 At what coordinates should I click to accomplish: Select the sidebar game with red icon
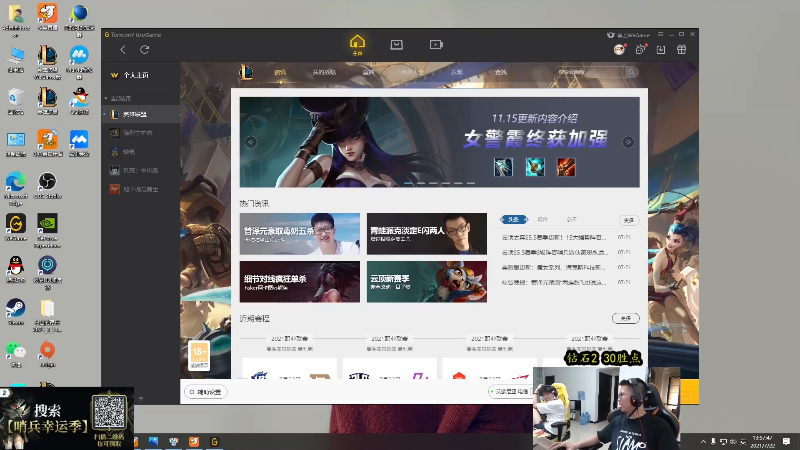141,189
